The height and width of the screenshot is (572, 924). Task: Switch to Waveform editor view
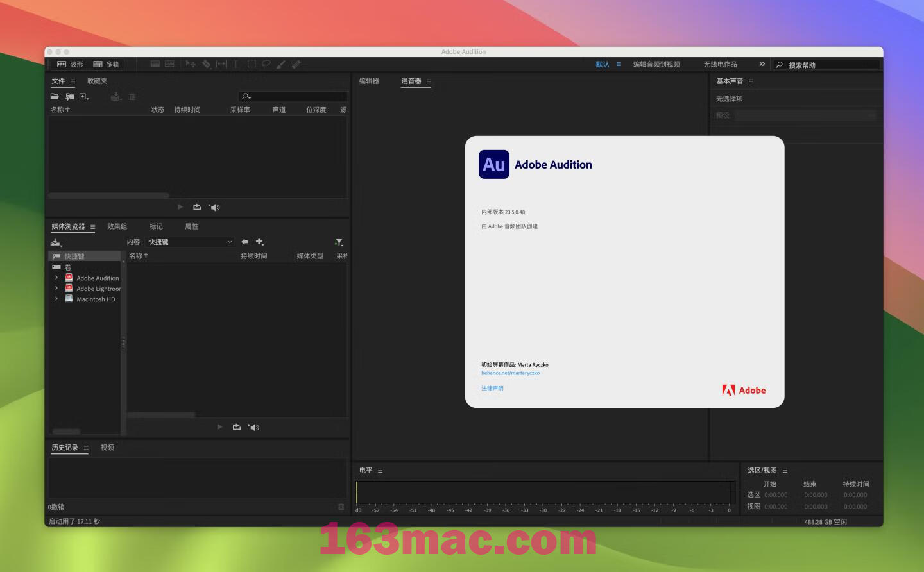71,64
